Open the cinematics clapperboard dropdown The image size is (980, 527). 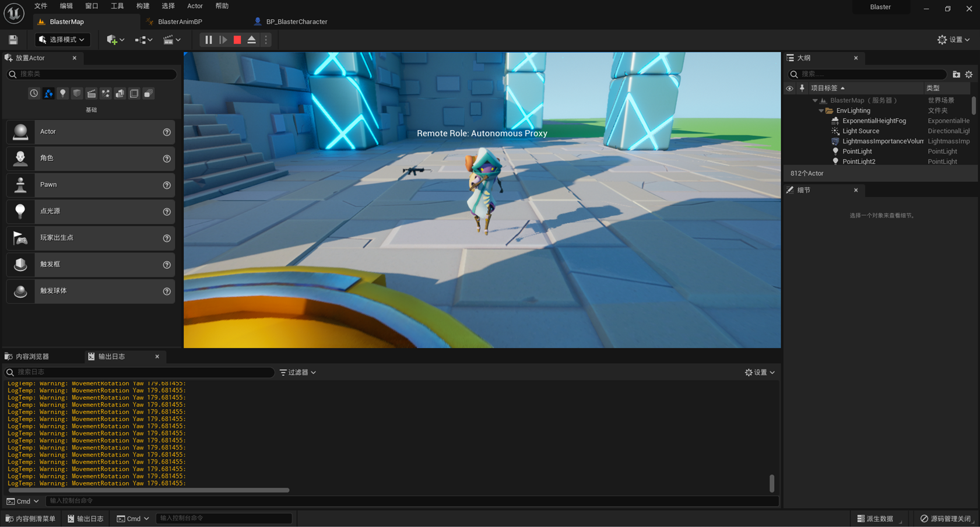(171, 40)
